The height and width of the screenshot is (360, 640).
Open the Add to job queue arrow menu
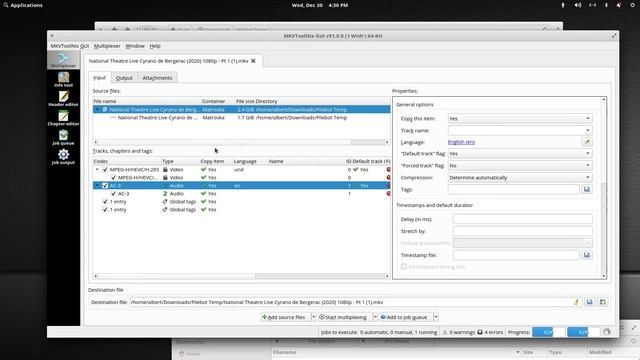point(436,317)
